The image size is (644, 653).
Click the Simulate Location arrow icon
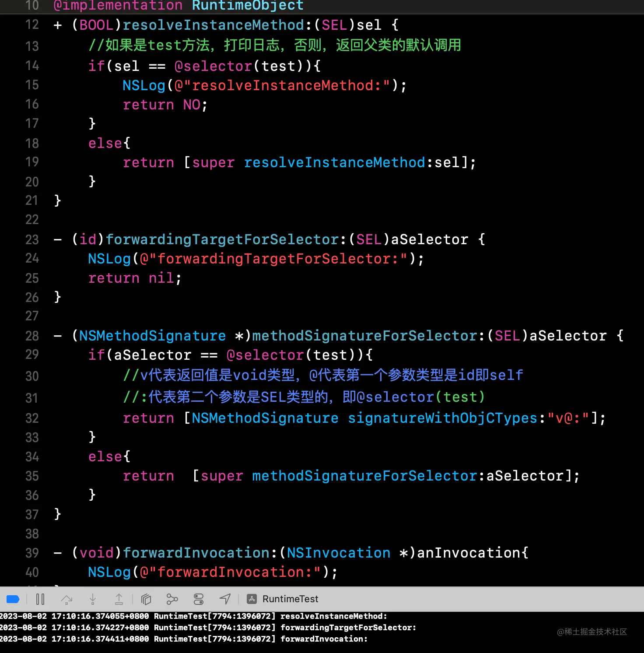(x=225, y=599)
